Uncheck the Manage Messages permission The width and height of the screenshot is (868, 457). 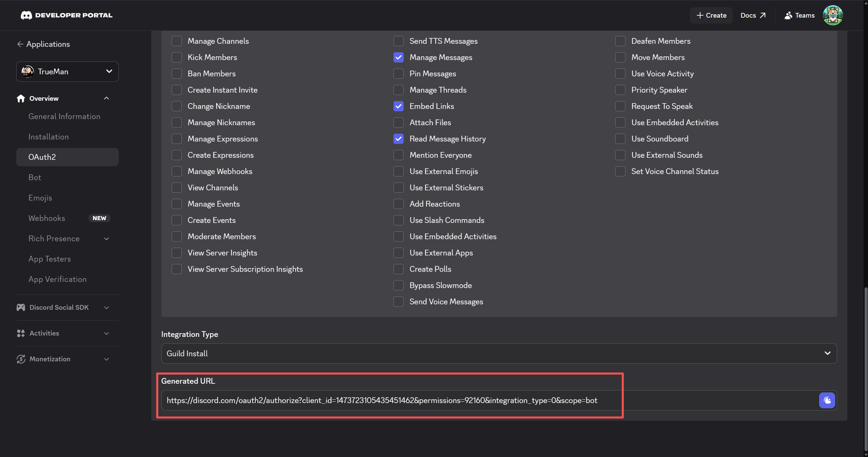[x=398, y=57]
